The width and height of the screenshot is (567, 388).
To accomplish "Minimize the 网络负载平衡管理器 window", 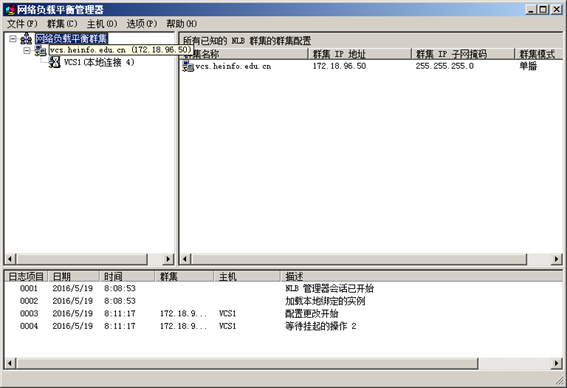I will 531,10.
